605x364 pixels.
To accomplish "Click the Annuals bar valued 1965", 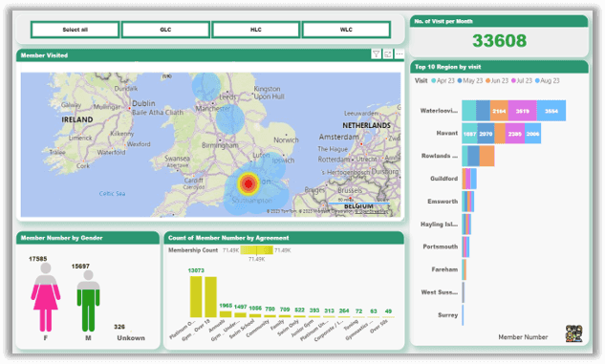I will pyautogui.click(x=226, y=314).
